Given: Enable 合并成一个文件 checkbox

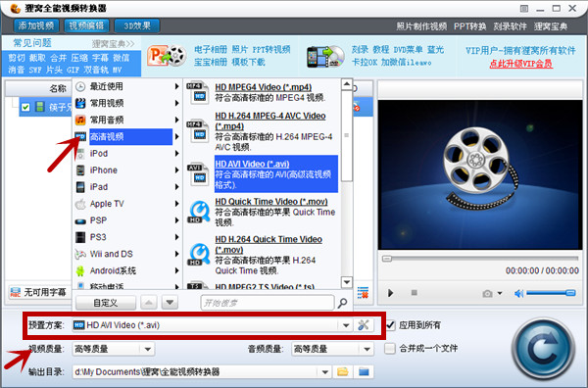Looking at the screenshot, I should click(390, 348).
